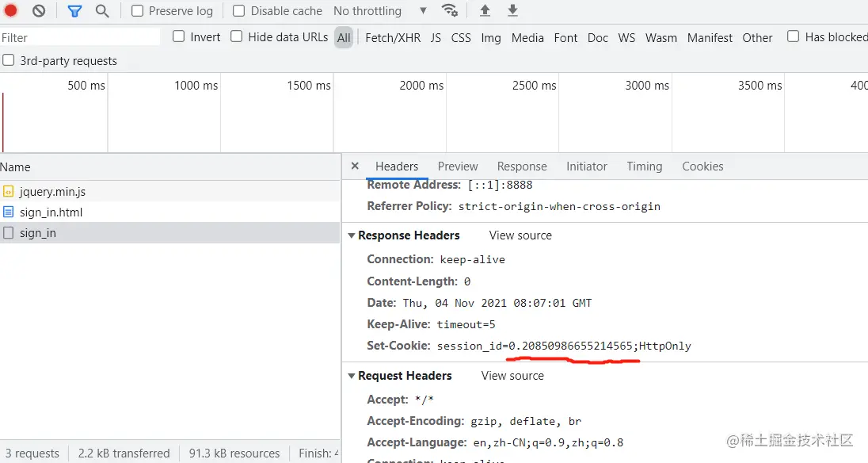Filter by WS requests
The image size is (868, 463).
tap(626, 38)
